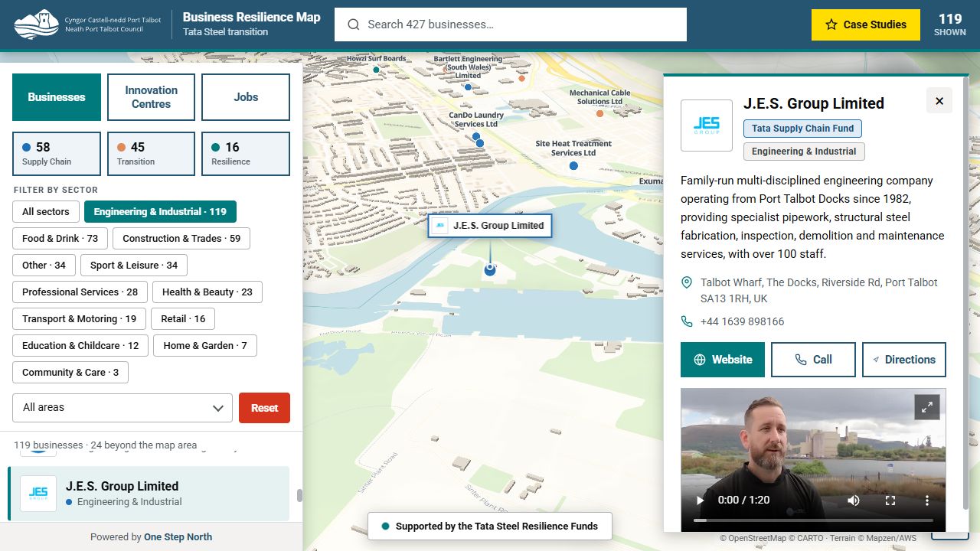Image resolution: width=980 pixels, height=551 pixels.
Task: Click the Mechanical Cable Solutions orange marker
Action: tap(599, 113)
